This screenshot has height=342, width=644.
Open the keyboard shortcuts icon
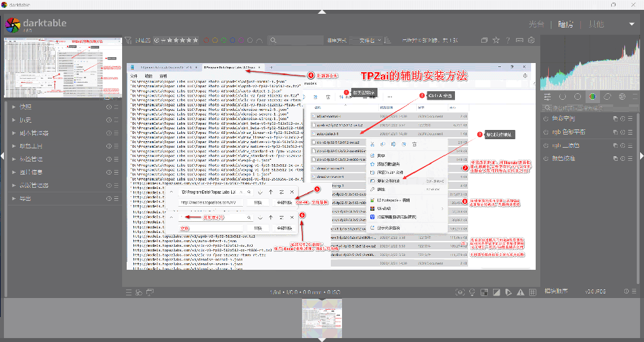[519, 40]
